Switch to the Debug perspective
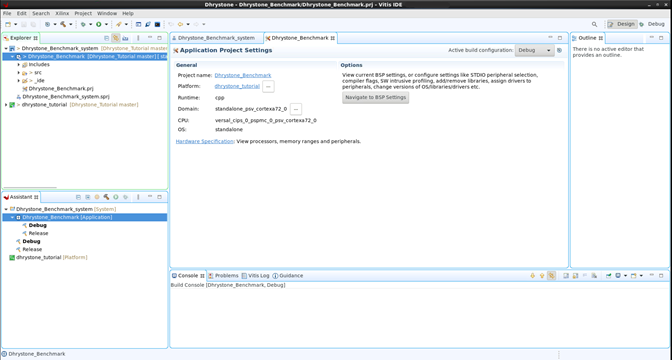This screenshot has width=672, height=360. 652,24
